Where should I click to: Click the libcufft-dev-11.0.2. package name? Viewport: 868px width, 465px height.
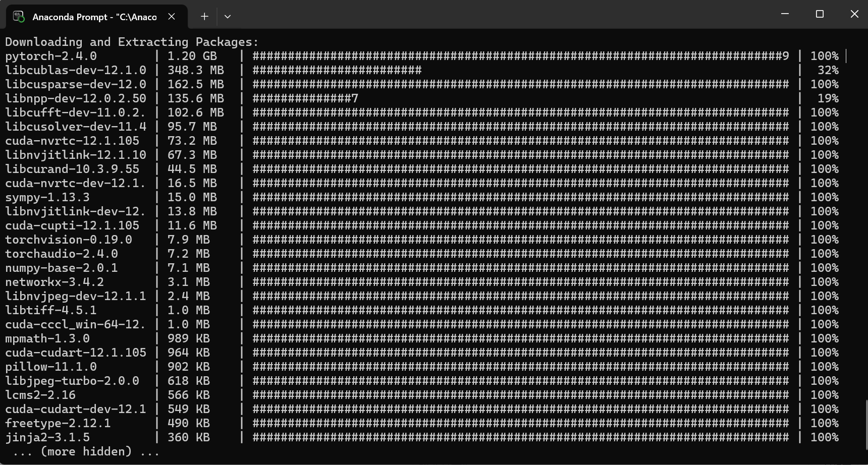76,112
